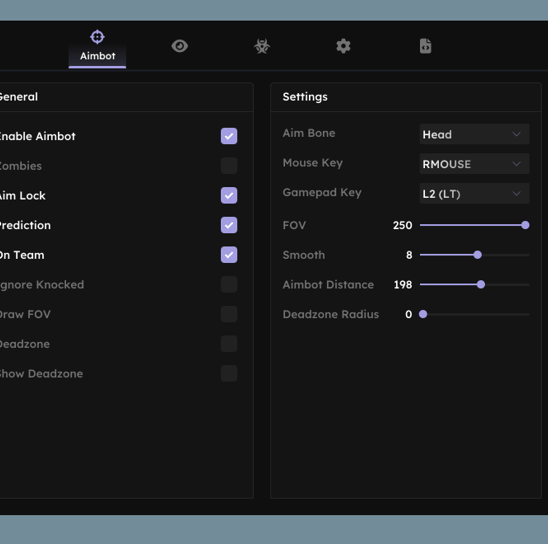Toggle the Aim Lock checkbox
The height and width of the screenshot is (544, 548).
(x=229, y=195)
